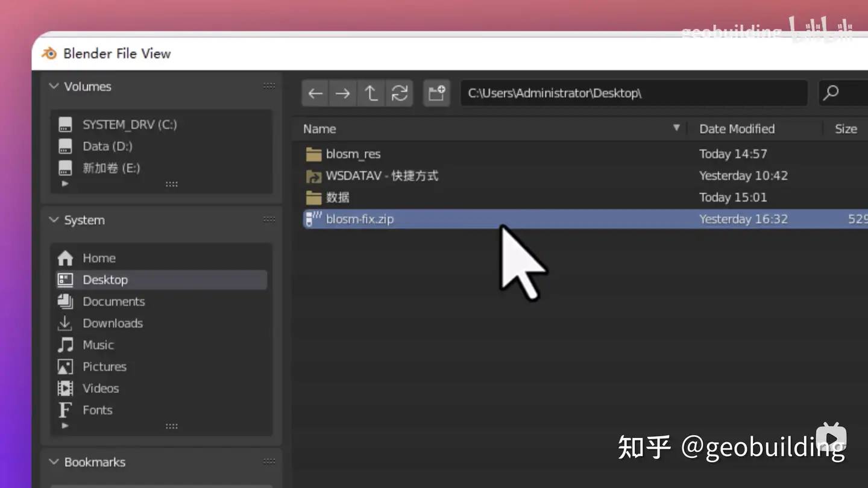Click the file path field
Screen dimensions: 868x488
tap(634, 93)
